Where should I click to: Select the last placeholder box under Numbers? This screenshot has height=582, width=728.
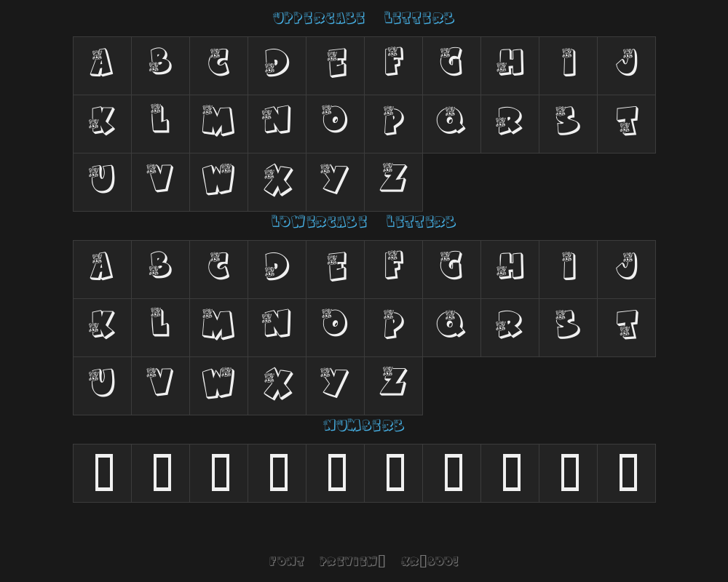tap(628, 473)
